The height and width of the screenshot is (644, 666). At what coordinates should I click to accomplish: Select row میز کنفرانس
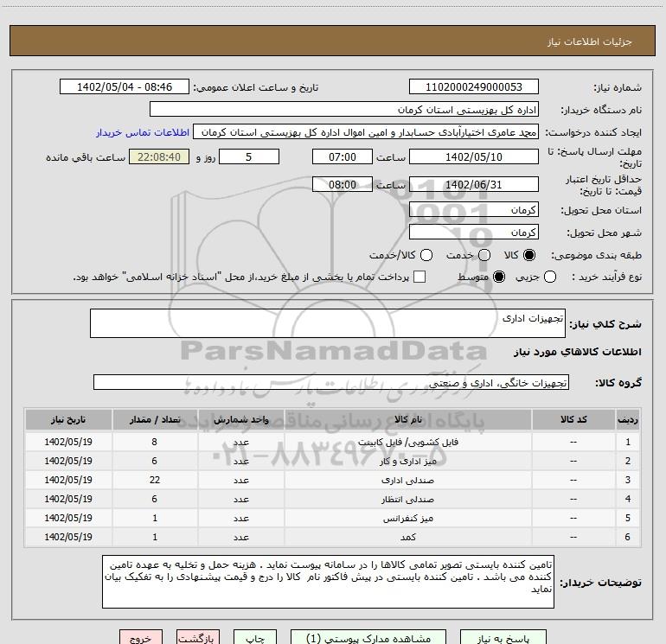333,519
